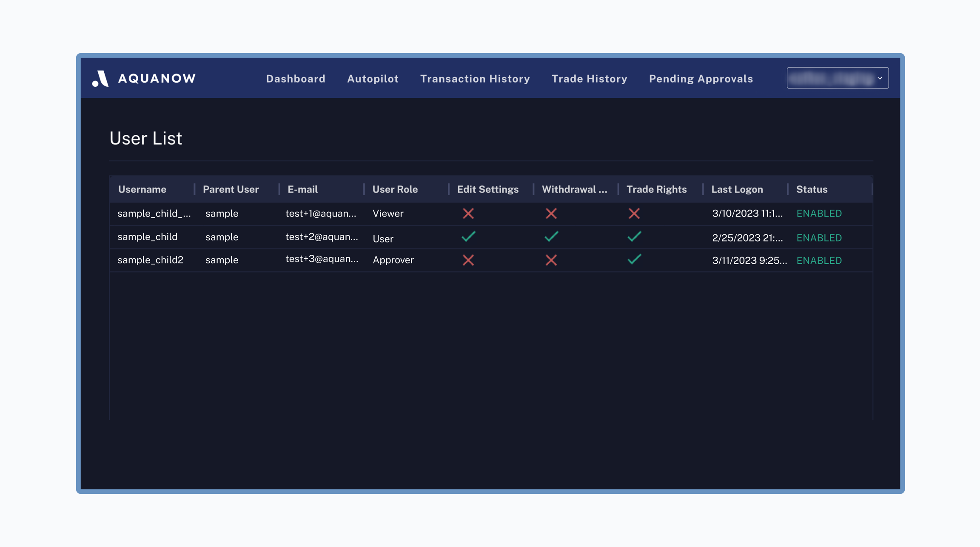Sort by Last Logon column header

click(x=737, y=189)
